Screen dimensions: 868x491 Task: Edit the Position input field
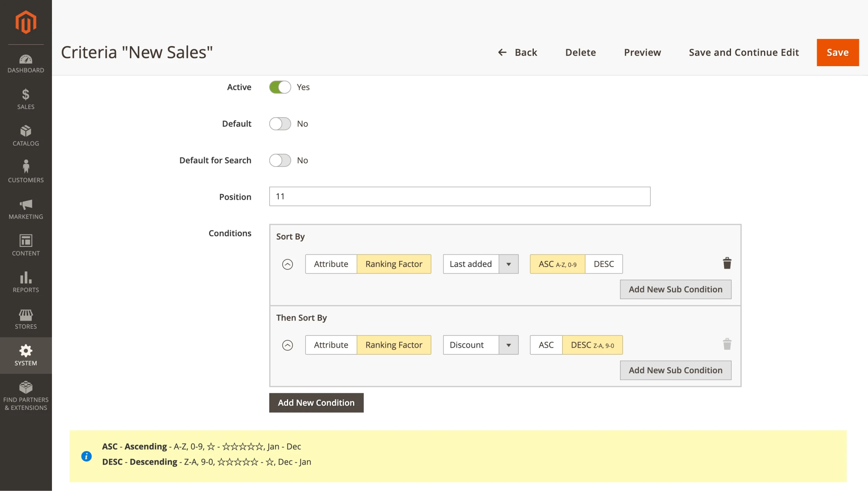(459, 196)
